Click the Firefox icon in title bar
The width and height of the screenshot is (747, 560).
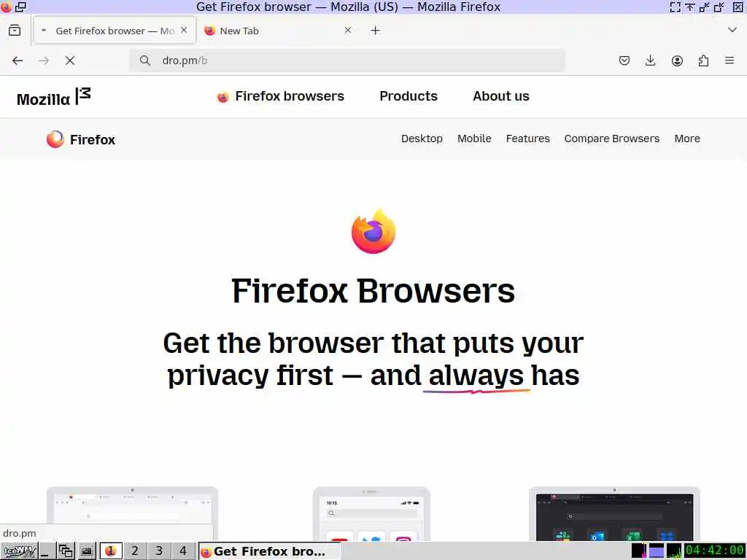pos(6,7)
